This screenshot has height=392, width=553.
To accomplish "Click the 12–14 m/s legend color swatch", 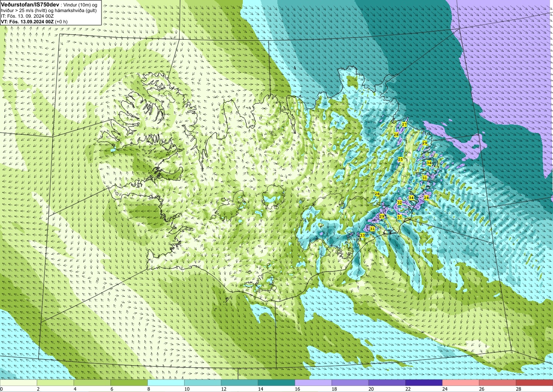I will point(239,383).
